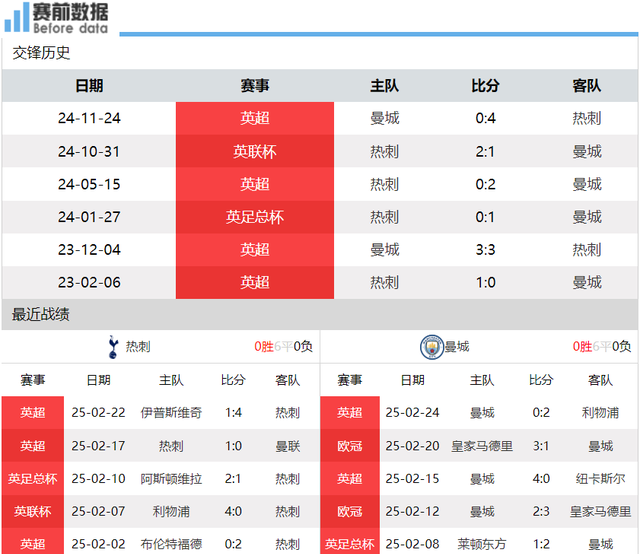Select the 23-02-06 date cell
Viewport: 640px width, 554px height.
89,282
